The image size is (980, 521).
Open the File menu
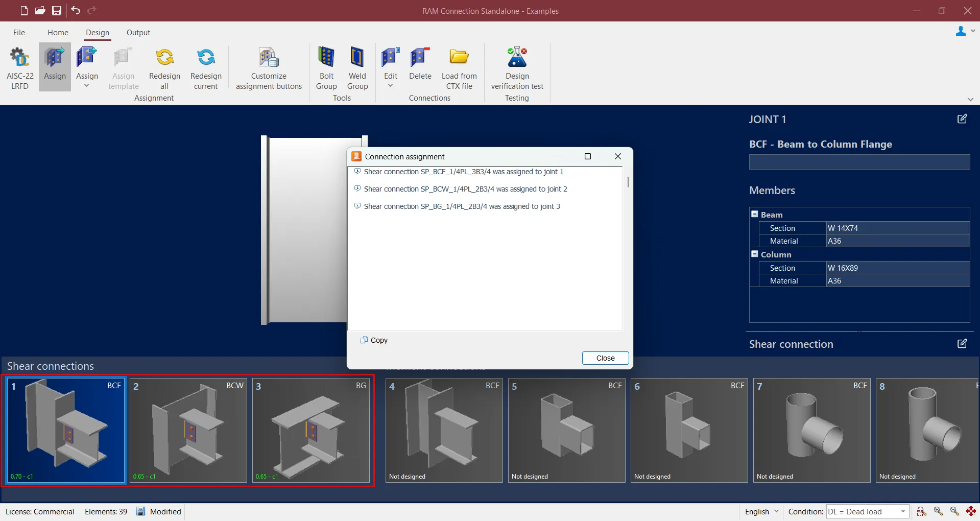(x=19, y=33)
